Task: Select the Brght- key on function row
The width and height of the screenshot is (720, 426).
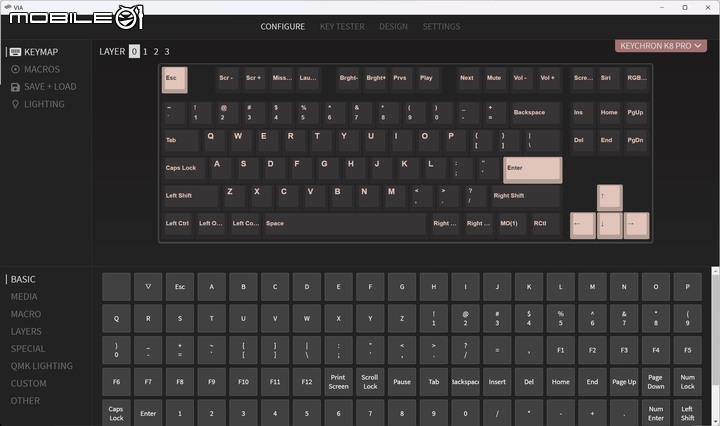Action: tap(349, 79)
